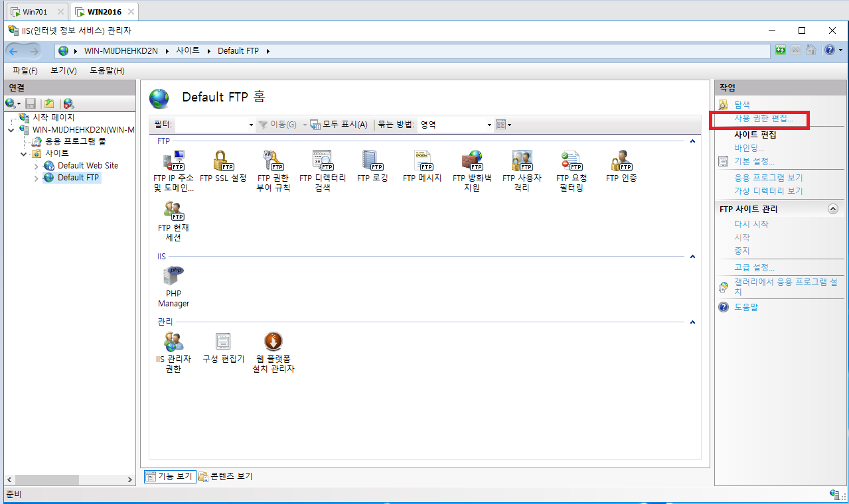This screenshot has height=504, width=849.
Task: Click 가상 디렉터리 보기 link
Action: [x=769, y=191]
